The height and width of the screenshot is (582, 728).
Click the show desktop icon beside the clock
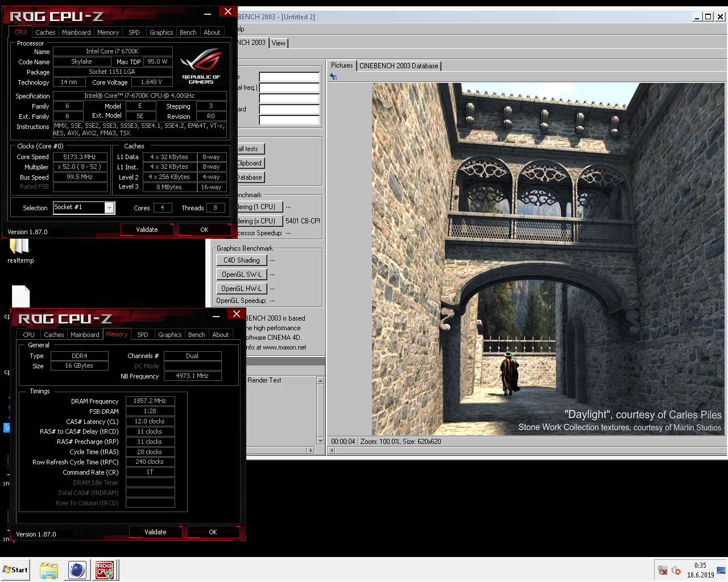tap(721, 570)
